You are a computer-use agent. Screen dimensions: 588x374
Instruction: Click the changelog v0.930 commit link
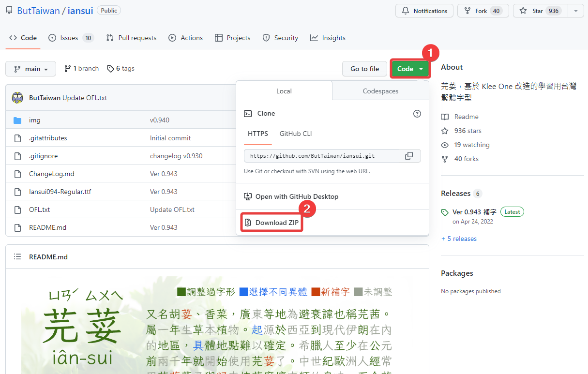point(176,156)
